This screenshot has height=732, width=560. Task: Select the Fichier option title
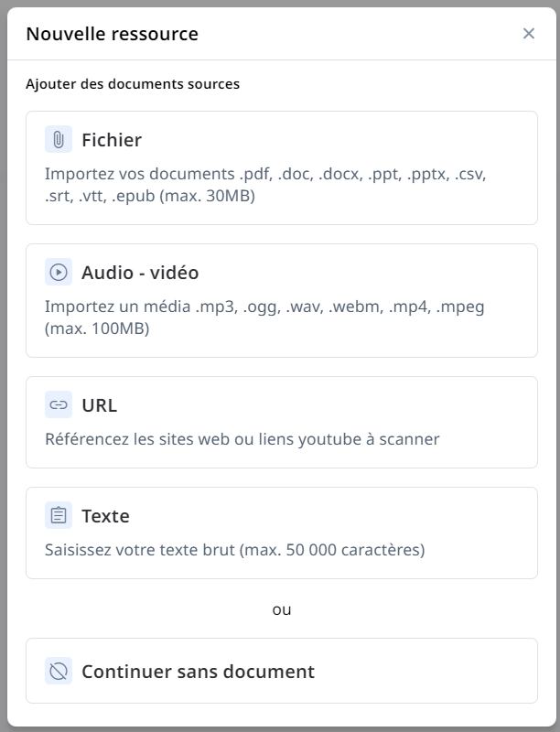click(x=112, y=140)
